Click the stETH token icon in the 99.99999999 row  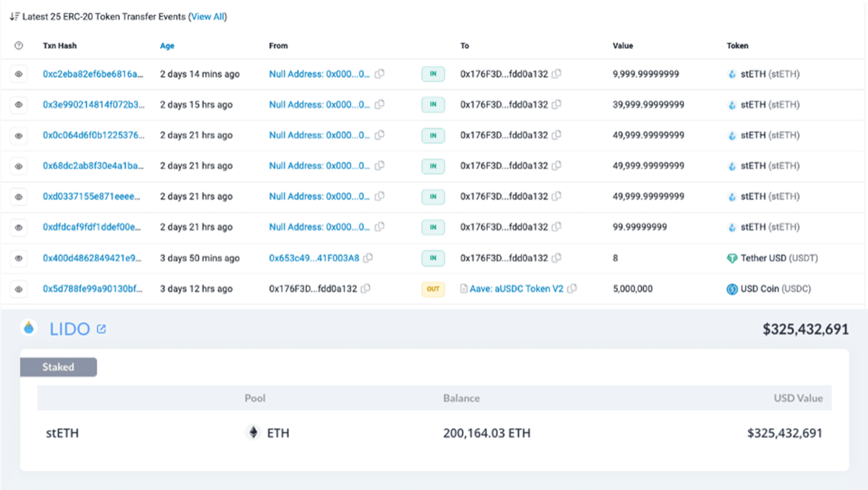(x=732, y=227)
